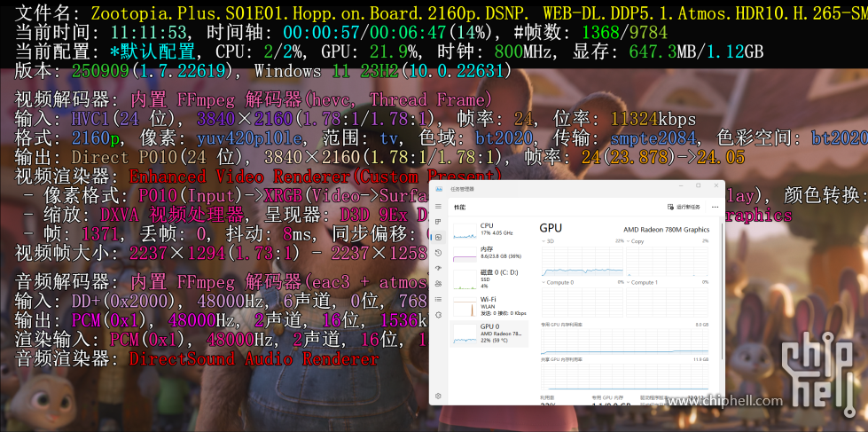Select the Disk 0 (C: D:) item
This screenshot has height=432, width=868.
tap(489, 279)
